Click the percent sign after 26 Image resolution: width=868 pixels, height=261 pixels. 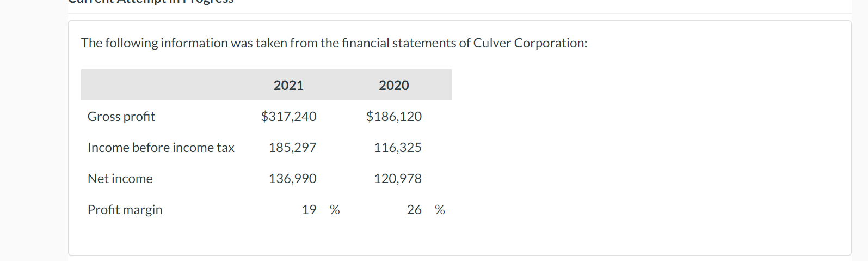[x=440, y=210]
